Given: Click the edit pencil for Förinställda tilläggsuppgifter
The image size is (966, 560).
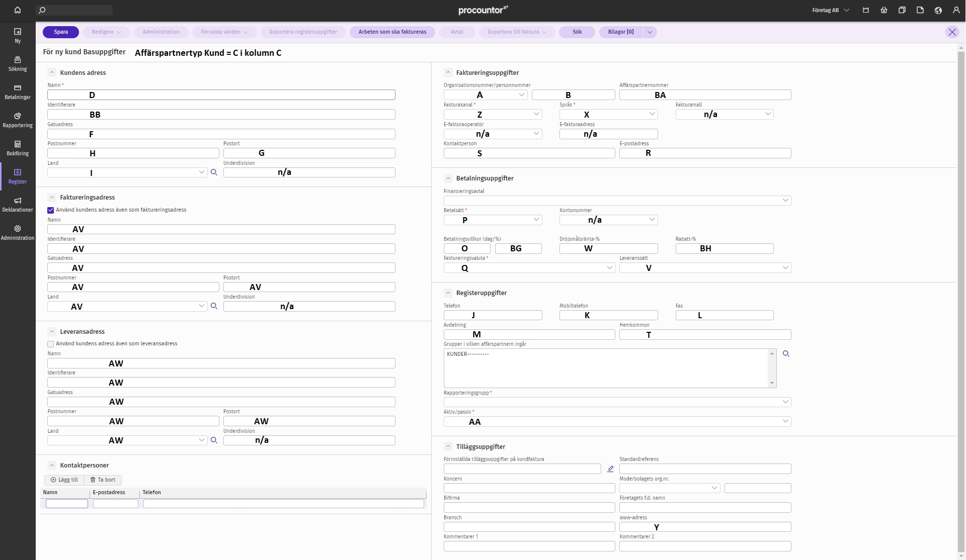Looking at the screenshot, I should coord(610,469).
